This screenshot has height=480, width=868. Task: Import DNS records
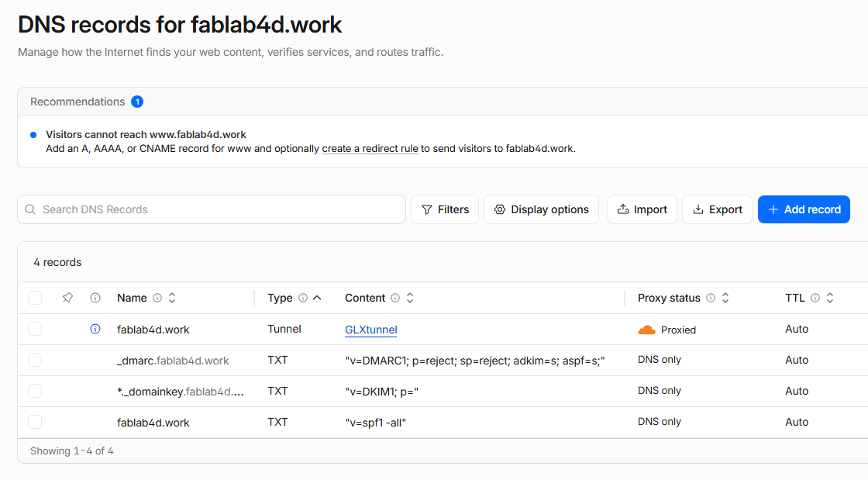tap(642, 209)
